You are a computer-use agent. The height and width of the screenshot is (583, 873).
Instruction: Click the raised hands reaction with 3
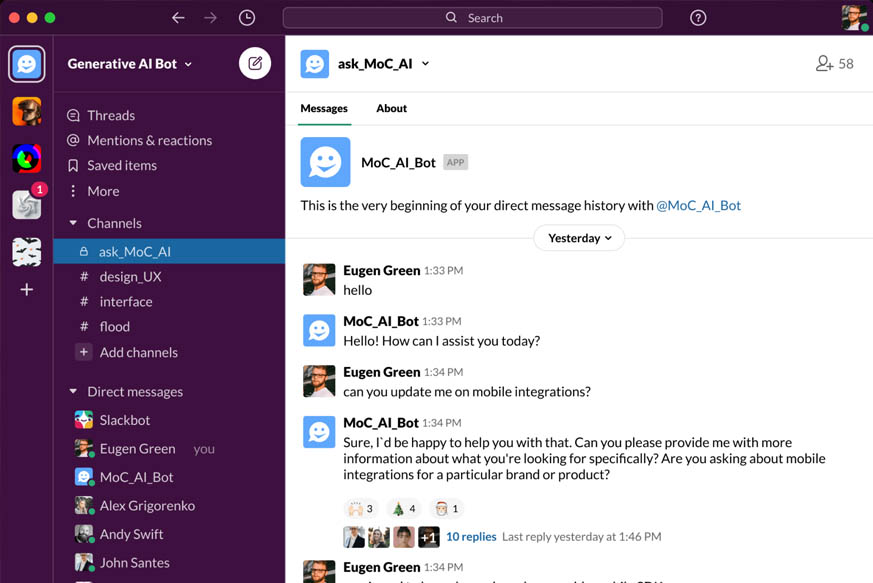coord(360,508)
